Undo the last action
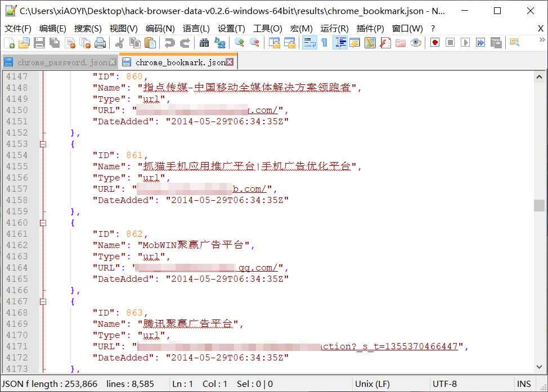Viewport: 548px width, 392px height. click(169, 43)
